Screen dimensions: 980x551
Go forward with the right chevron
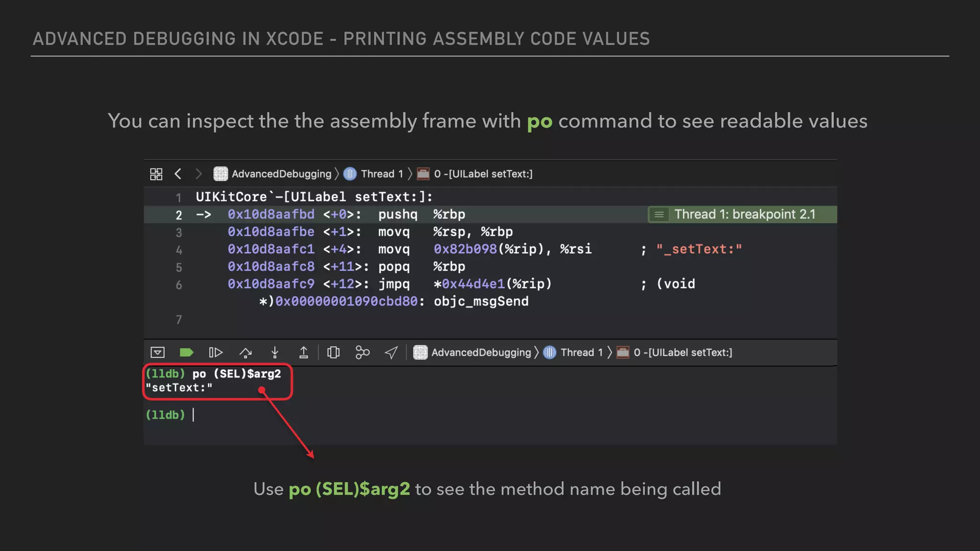(x=199, y=174)
